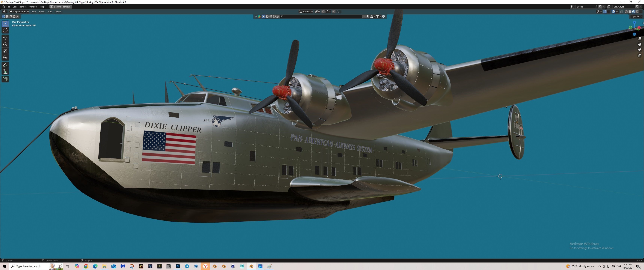Open selectability and visibility dropdown
Viewport: 644px width, 270px height.
point(599,11)
